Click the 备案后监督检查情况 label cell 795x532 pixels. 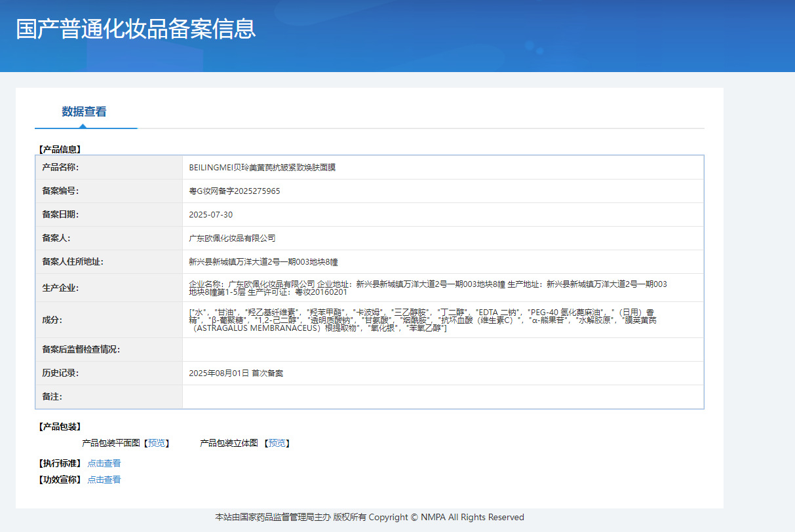coord(109,350)
